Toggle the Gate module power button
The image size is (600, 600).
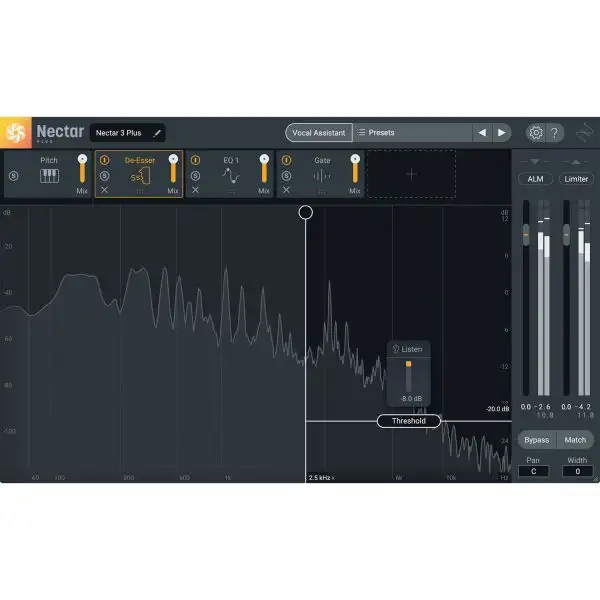pos(286,160)
